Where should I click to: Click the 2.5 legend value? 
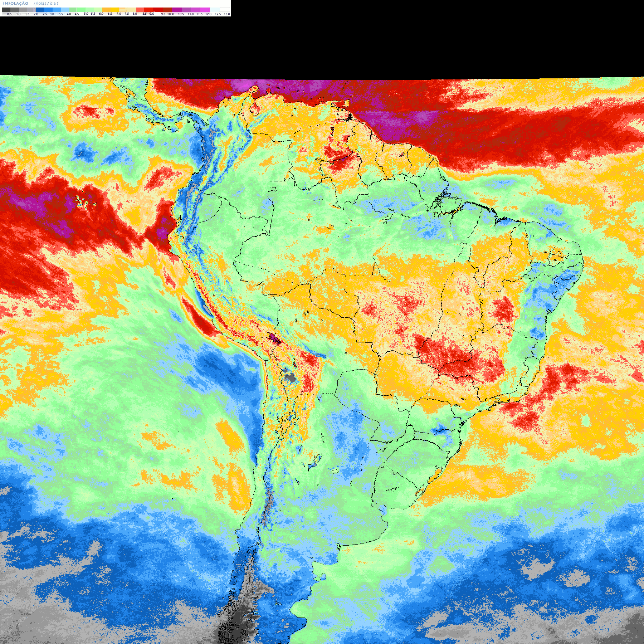(45, 14)
